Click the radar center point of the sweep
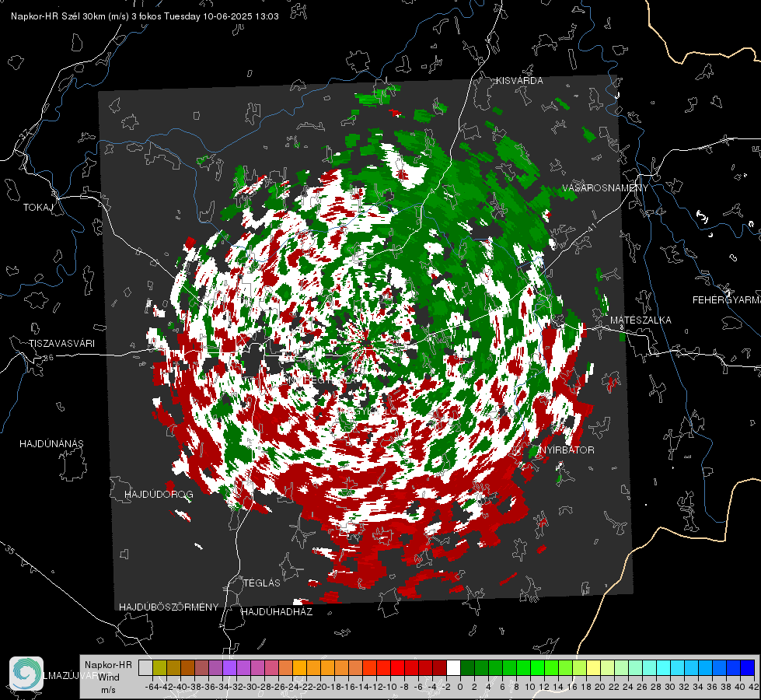This screenshot has width=761, height=700. pos(368,345)
